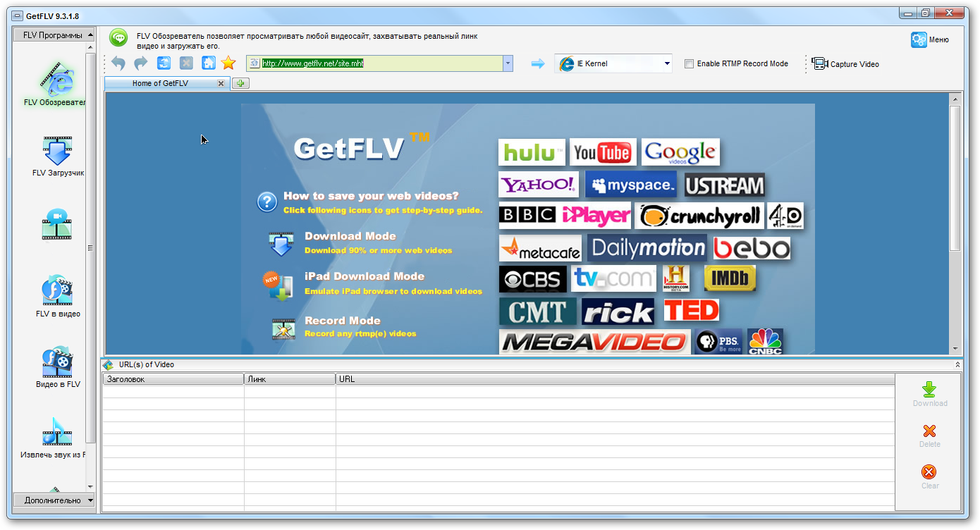Viewport: 980px width, 530px height.
Task: Open the video recorder tool in sidebar
Action: (x=57, y=224)
